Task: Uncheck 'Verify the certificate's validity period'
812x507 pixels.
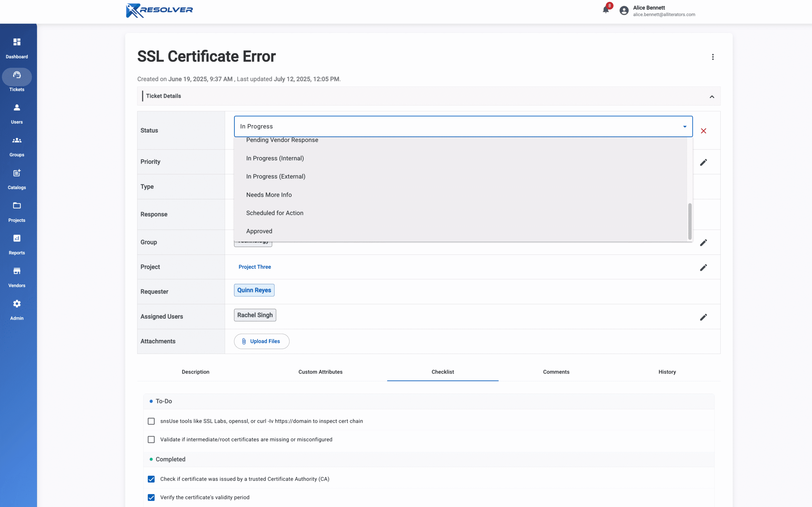Action: click(151, 497)
